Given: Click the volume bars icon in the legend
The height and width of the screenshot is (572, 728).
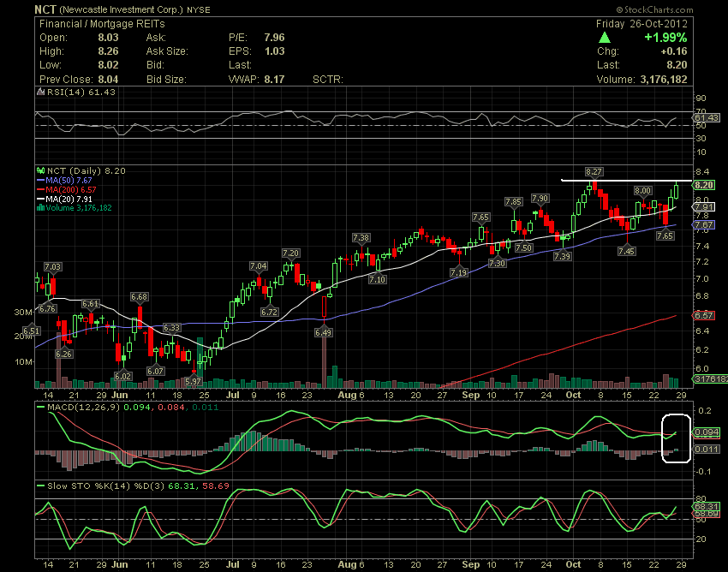Looking at the screenshot, I should coord(40,208).
